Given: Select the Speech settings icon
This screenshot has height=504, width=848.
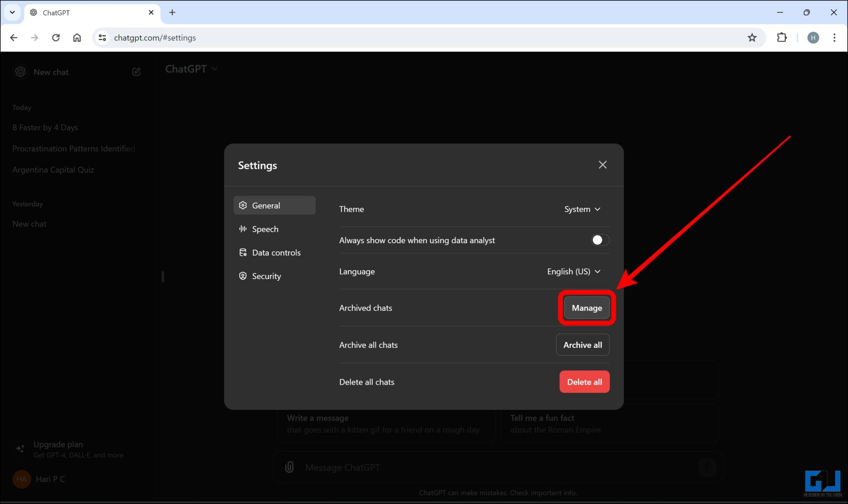Looking at the screenshot, I should [x=243, y=229].
